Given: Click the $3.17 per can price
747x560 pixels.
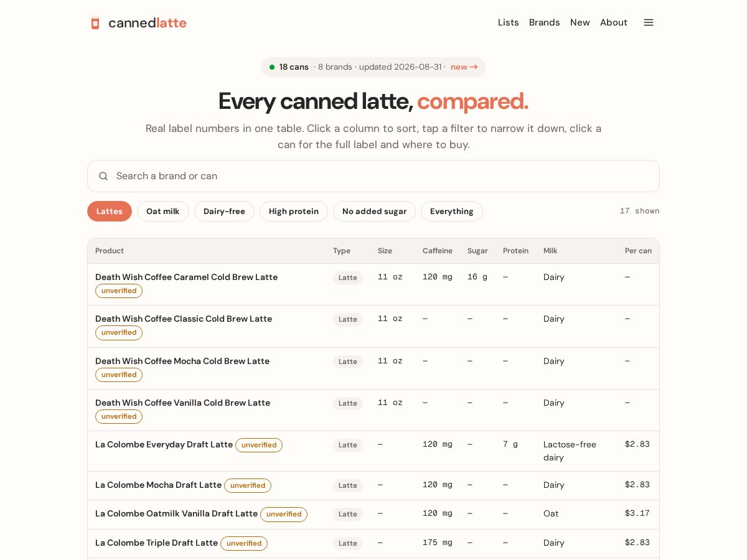Looking at the screenshot, I should pos(637,513).
